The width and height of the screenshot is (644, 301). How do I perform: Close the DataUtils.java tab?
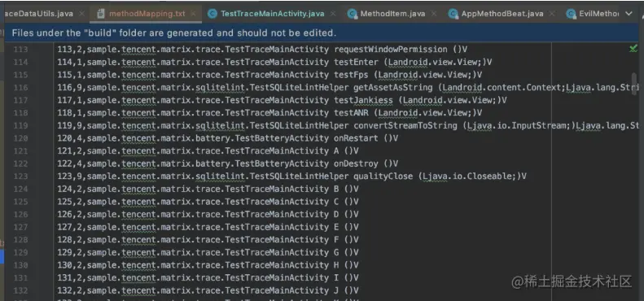click(81, 14)
